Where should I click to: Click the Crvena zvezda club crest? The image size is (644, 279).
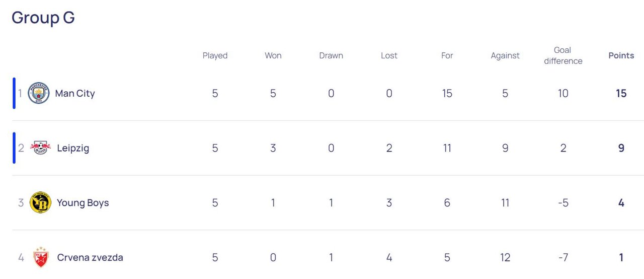pos(41,257)
